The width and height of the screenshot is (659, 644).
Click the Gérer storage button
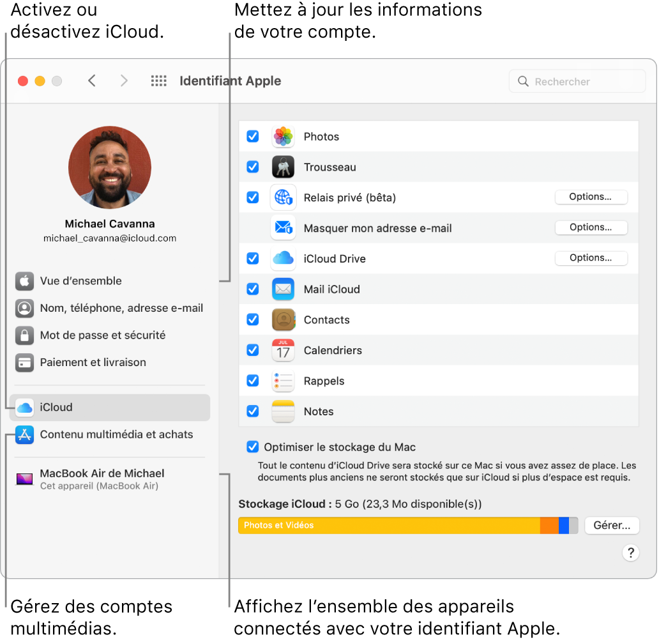point(611,525)
